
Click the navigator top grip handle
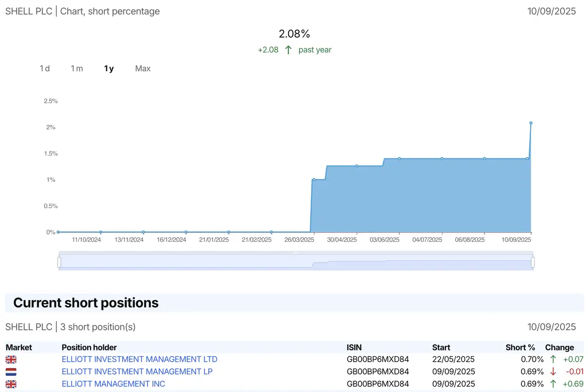tap(295, 253)
